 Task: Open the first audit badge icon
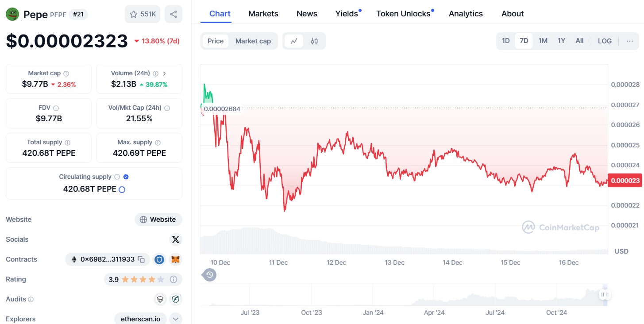click(x=160, y=300)
